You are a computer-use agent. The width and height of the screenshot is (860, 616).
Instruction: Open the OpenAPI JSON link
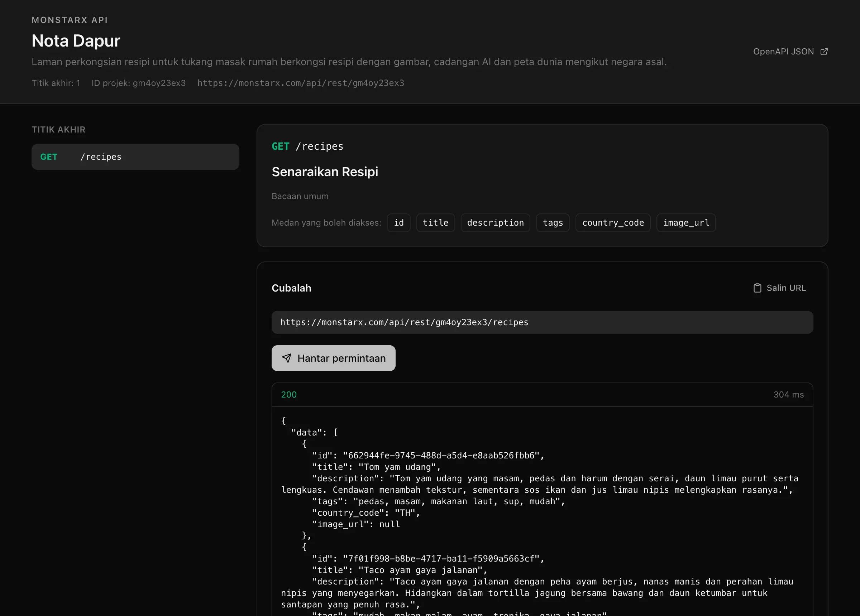coord(790,52)
